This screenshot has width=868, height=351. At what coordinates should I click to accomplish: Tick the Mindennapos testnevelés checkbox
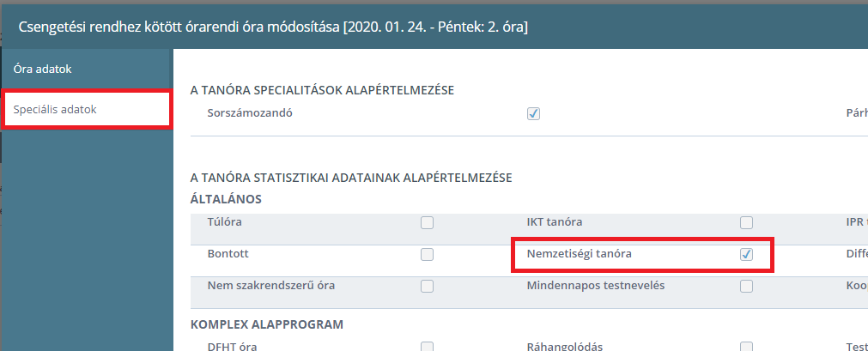(746, 287)
